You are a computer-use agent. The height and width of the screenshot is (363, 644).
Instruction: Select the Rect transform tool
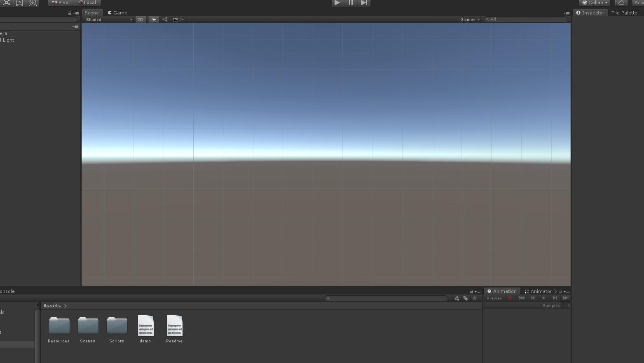coord(19,3)
